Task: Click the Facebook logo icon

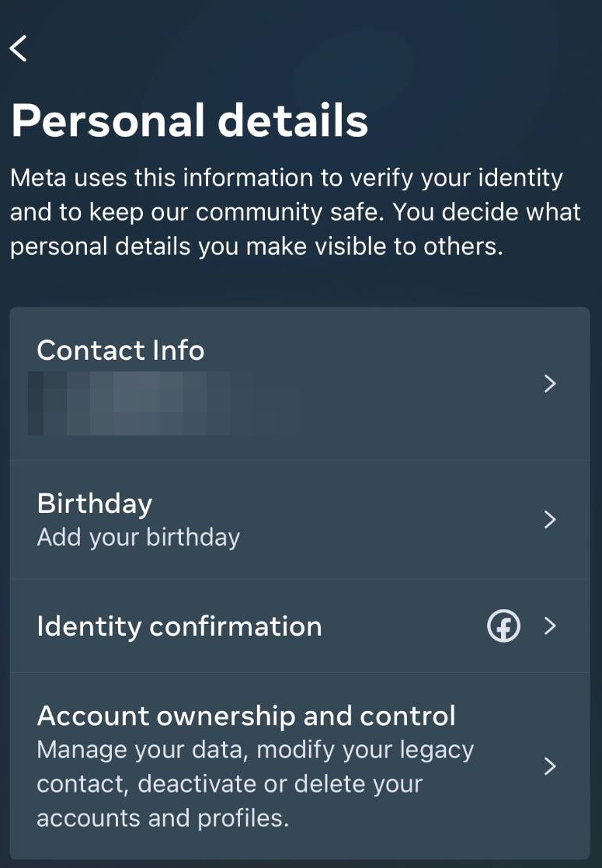Action: tap(503, 626)
